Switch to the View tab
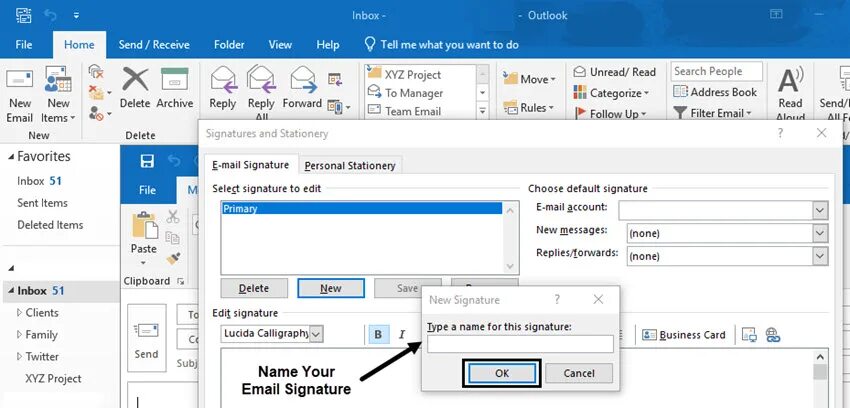Image resolution: width=850 pixels, height=408 pixels. click(x=280, y=44)
